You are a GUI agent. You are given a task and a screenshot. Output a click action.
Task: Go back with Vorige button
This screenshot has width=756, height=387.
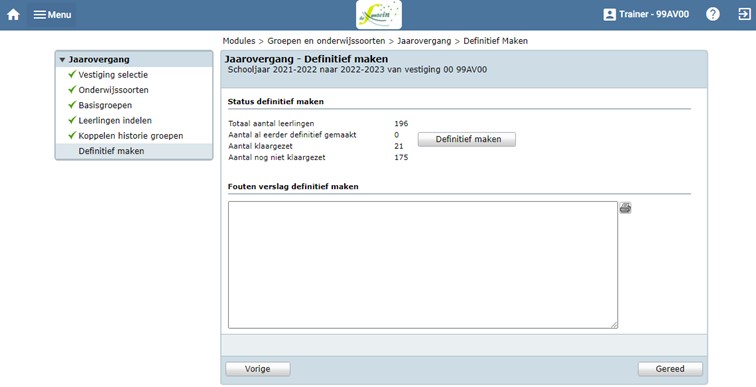258,369
